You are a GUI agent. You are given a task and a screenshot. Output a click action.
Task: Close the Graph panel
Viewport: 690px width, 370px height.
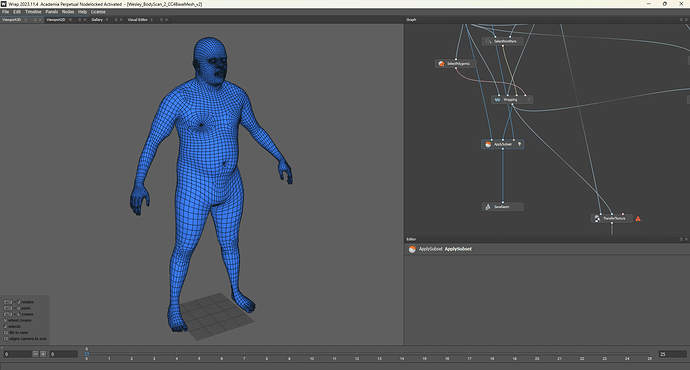coord(686,20)
